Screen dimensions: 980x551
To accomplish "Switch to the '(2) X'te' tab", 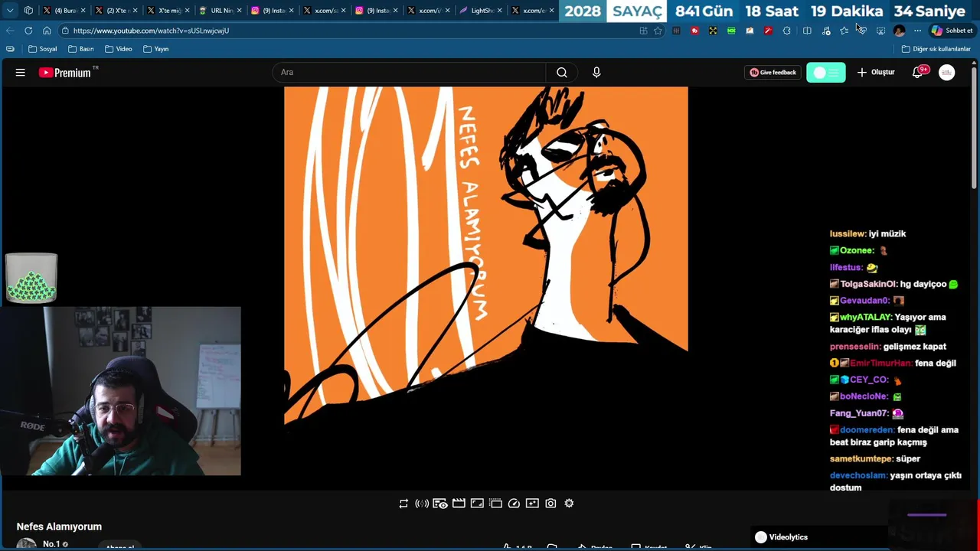I will tap(115, 11).
